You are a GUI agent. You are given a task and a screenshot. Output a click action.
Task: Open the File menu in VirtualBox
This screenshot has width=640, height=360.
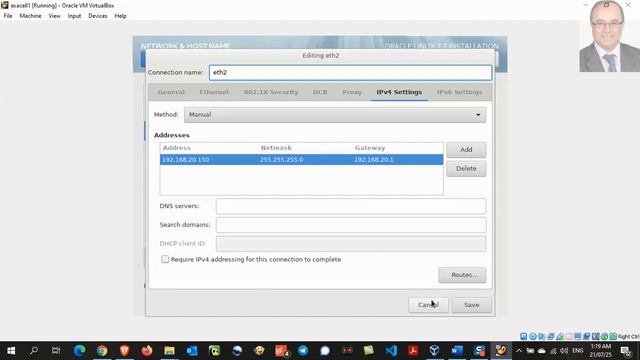point(8,16)
